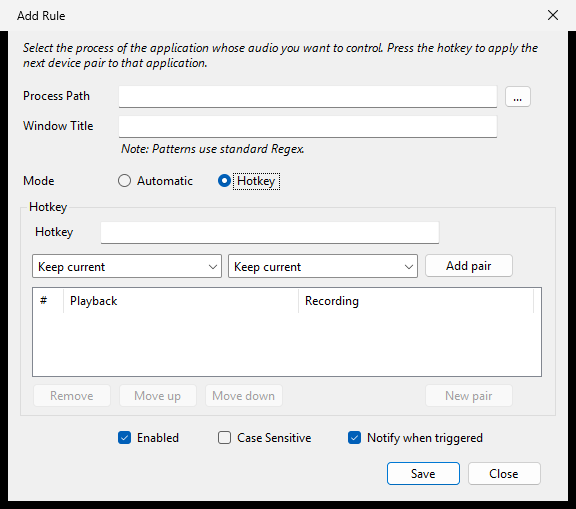
Task: Click into the Hotkey input field
Action: (x=270, y=232)
